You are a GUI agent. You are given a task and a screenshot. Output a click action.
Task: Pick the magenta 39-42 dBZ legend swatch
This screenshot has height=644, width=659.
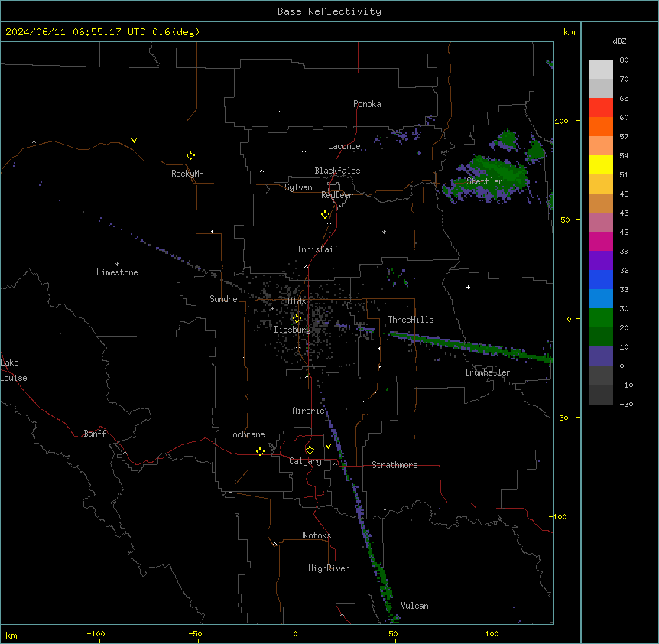(x=601, y=241)
